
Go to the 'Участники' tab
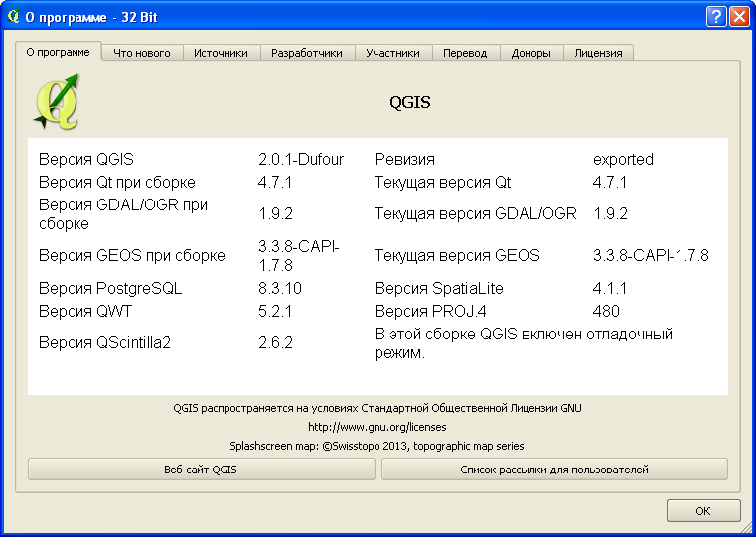[393, 53]
